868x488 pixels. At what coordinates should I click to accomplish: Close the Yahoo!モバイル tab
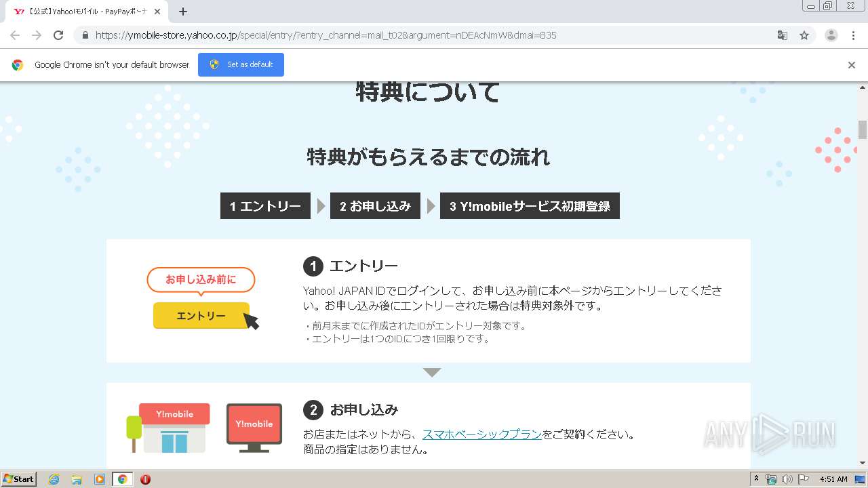(157, 12)
